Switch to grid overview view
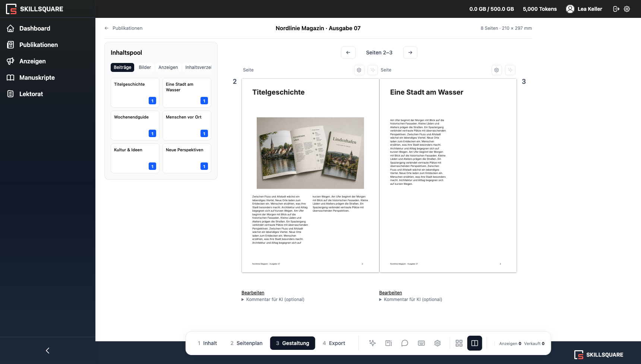Screen dimensions: 641x364 459,343
